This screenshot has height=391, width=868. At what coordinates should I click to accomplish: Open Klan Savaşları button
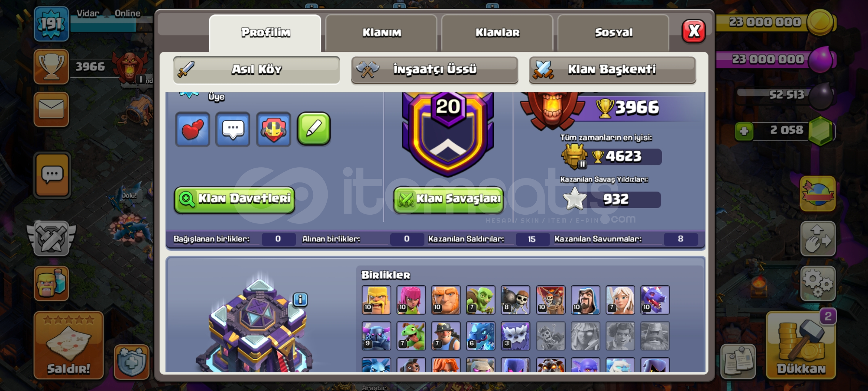click(x=448, y=199)
